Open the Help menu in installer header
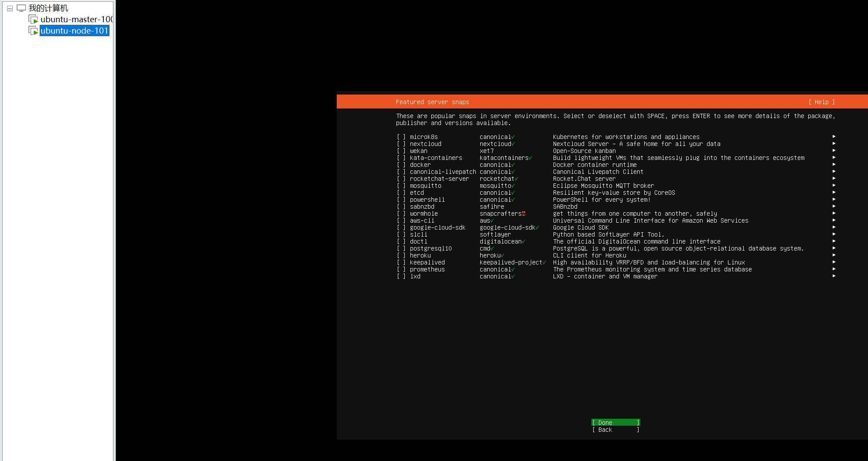 coord(822,102)
